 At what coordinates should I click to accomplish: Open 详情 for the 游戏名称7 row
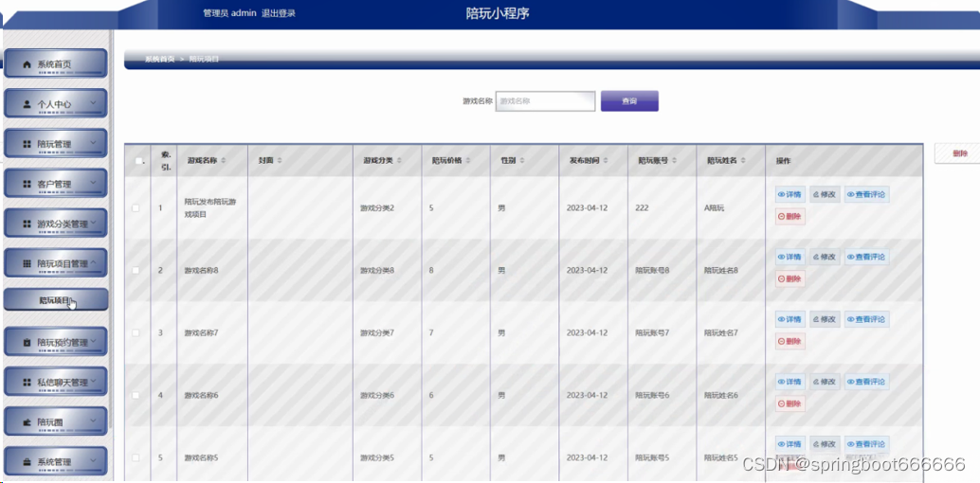(790, 319)
